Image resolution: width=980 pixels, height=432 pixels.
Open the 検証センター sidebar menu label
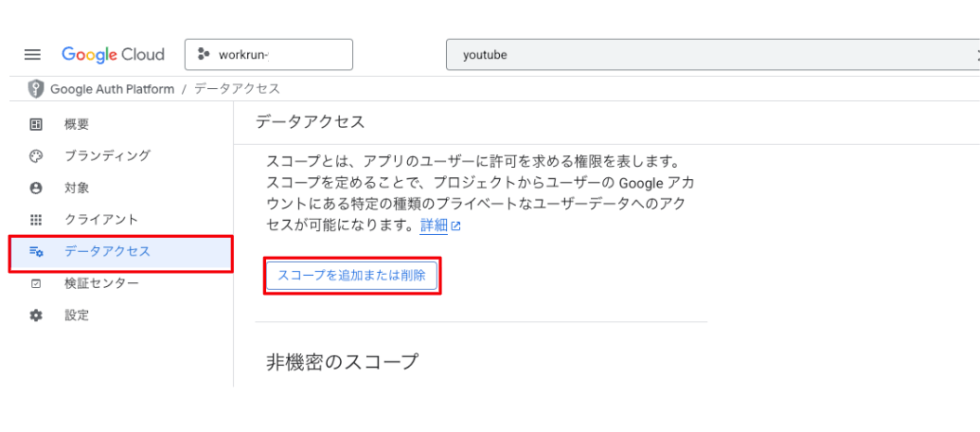tap(101, 283)
